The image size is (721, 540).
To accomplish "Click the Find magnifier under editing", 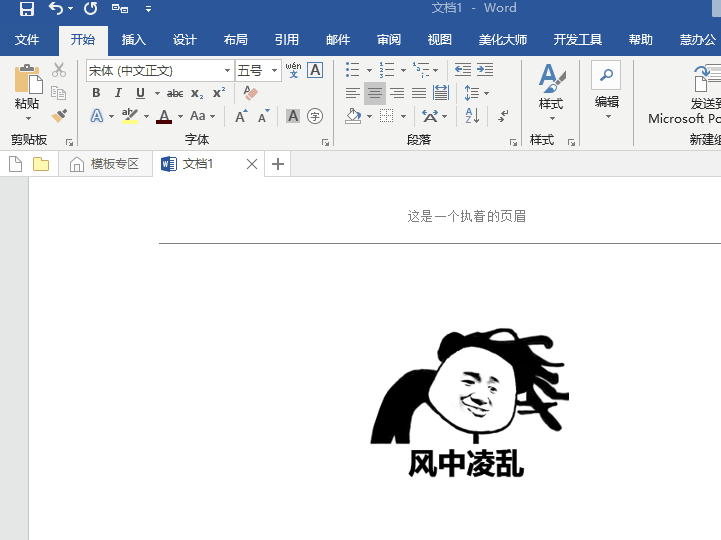I will (606, 75).
